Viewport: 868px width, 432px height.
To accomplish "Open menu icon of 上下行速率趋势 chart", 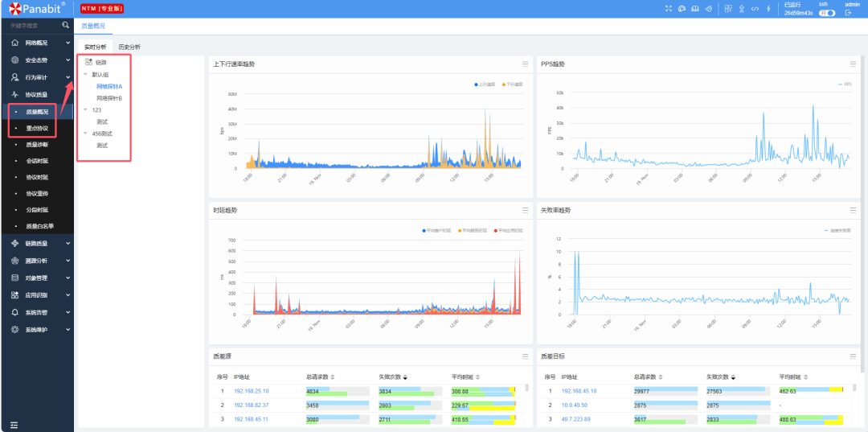I will tap(525, 64).
